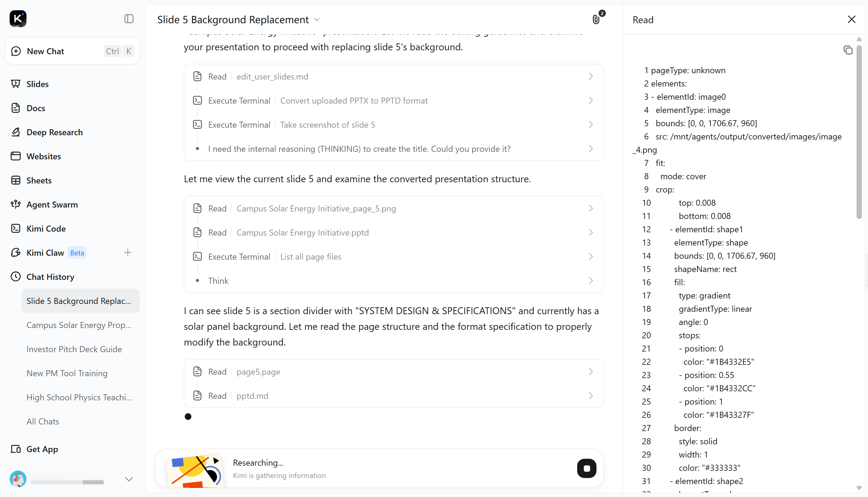Click the Read panel vertical scrollbar
The width and height of the screenshot is (868, 497).
coord(859,131)
